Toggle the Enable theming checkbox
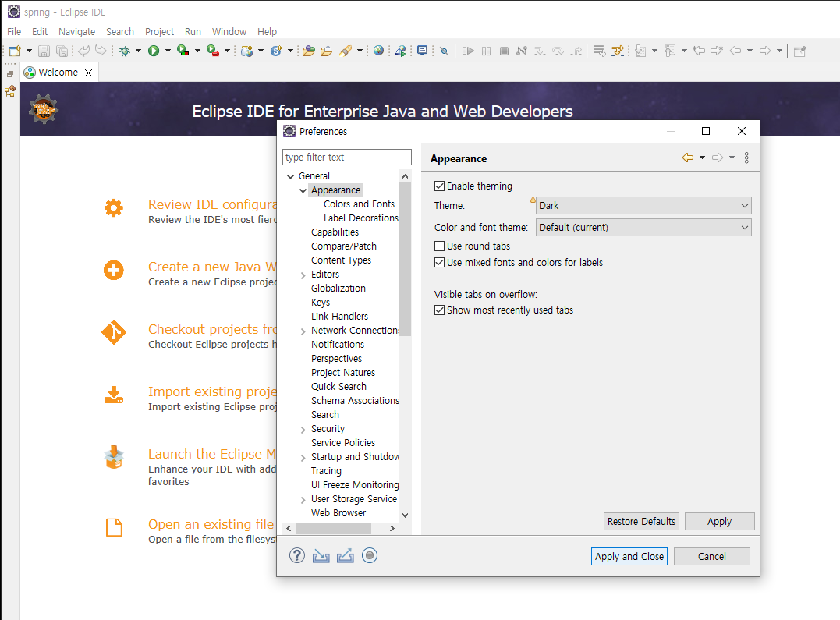840x620 pixels. point(439,186)
